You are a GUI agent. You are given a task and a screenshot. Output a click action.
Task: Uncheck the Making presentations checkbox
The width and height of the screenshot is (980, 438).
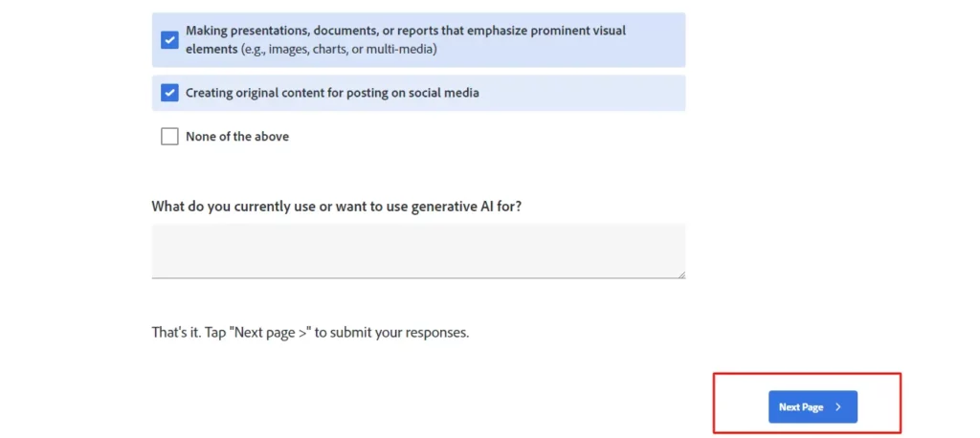tap(169, 40)
